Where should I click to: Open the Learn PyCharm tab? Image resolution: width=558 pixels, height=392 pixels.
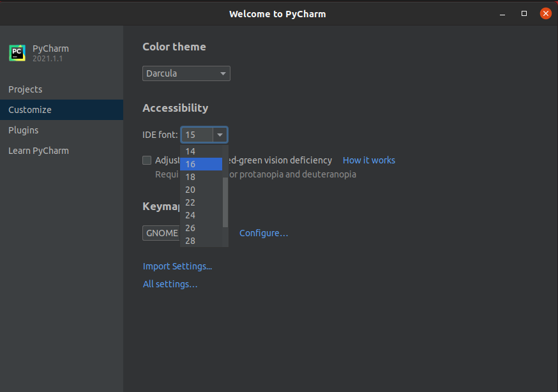pos(61,151)
